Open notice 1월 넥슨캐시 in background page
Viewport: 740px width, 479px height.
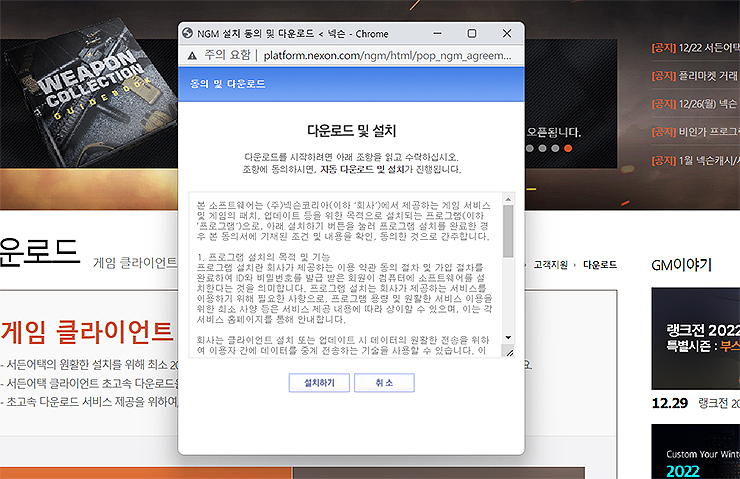[695, 160]
